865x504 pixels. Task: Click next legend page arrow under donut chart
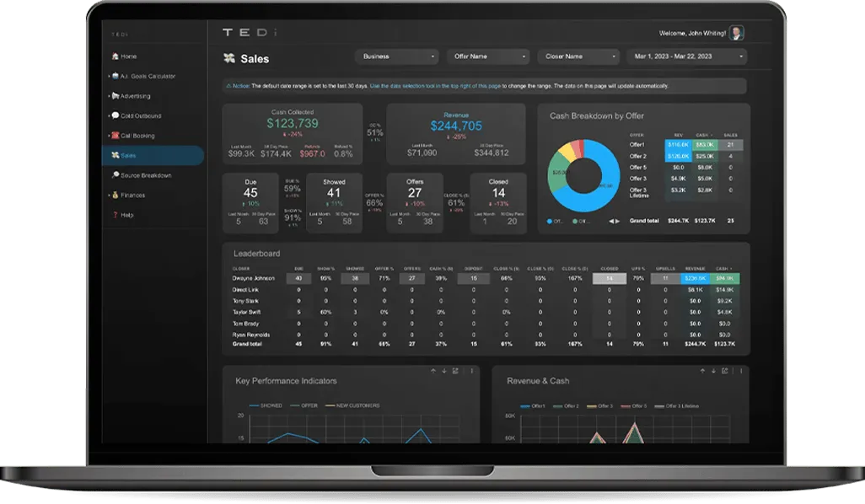pyautogui.click(x=617, y=221)
